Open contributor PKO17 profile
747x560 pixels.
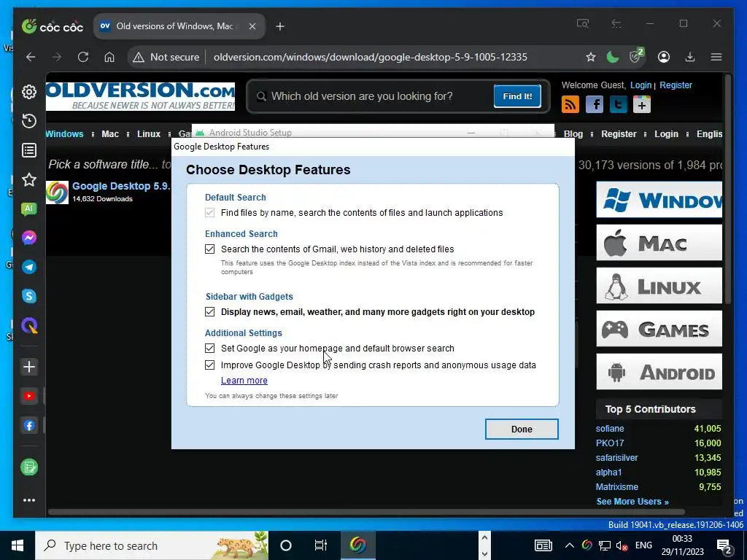pyautogui.click(x=609, y=443)
